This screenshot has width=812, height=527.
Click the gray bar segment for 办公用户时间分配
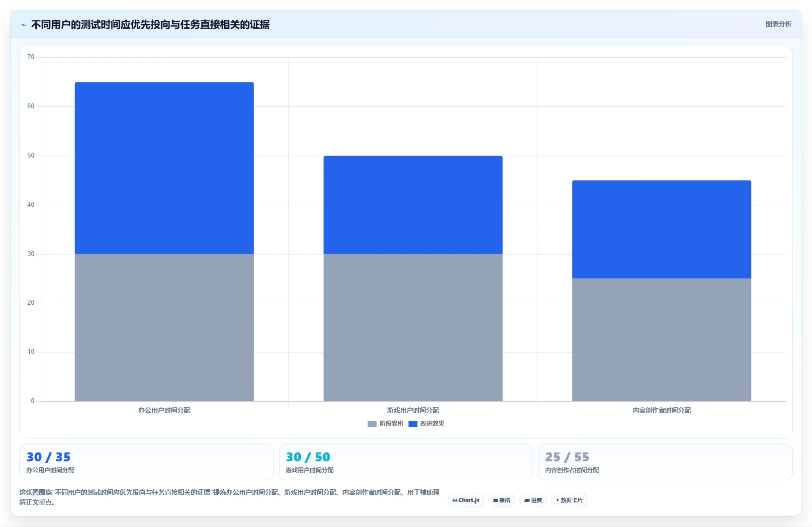click(x=164, y=328)
